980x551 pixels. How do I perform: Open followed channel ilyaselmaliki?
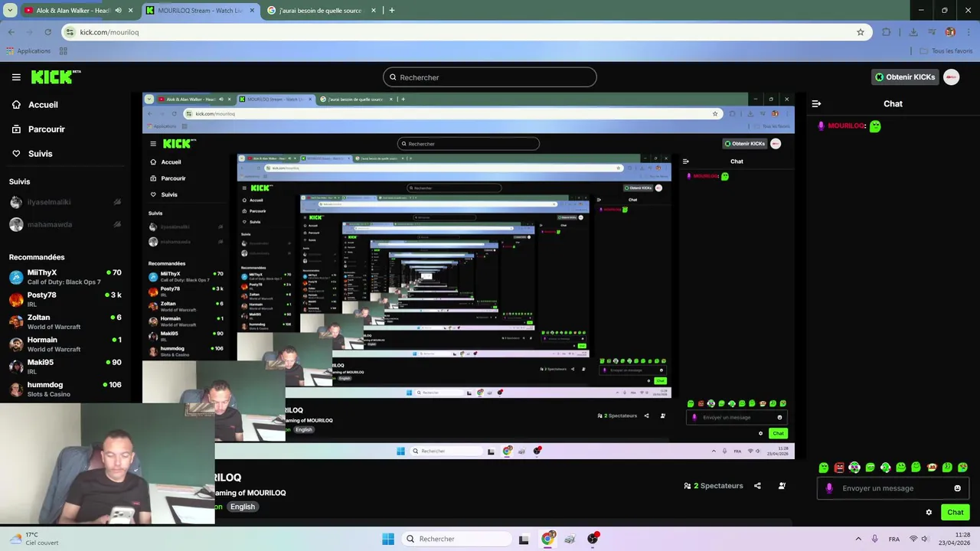pyautogui.click(x=65, y=202)
